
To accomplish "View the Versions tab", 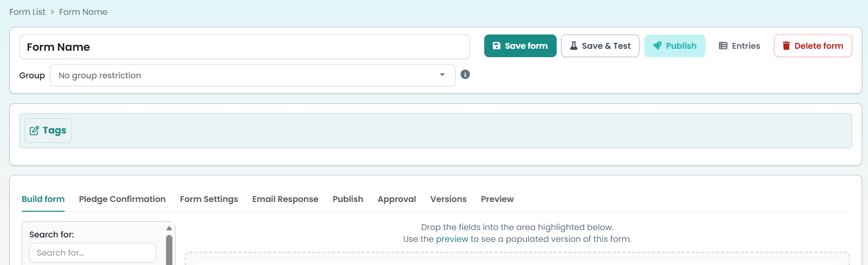I will coord(448,199).
